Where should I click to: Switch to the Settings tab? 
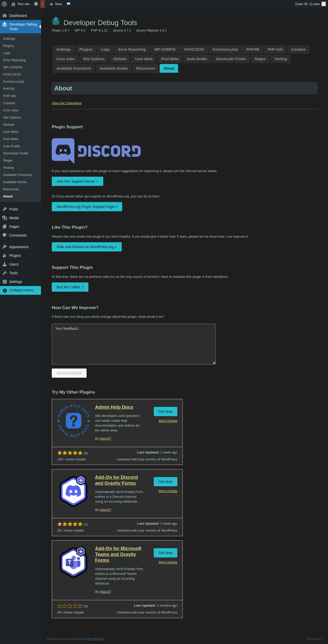[x=64, y=49]
